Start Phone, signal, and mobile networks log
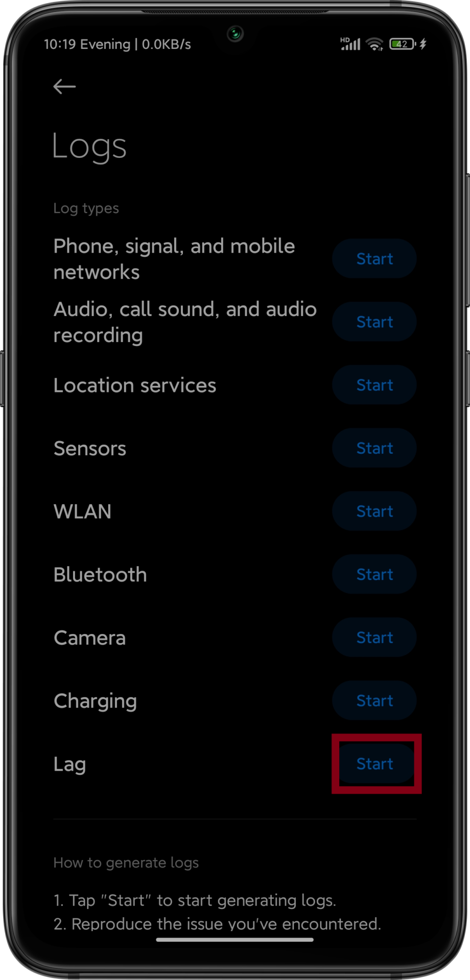470x980 pixels. (374, 259)
